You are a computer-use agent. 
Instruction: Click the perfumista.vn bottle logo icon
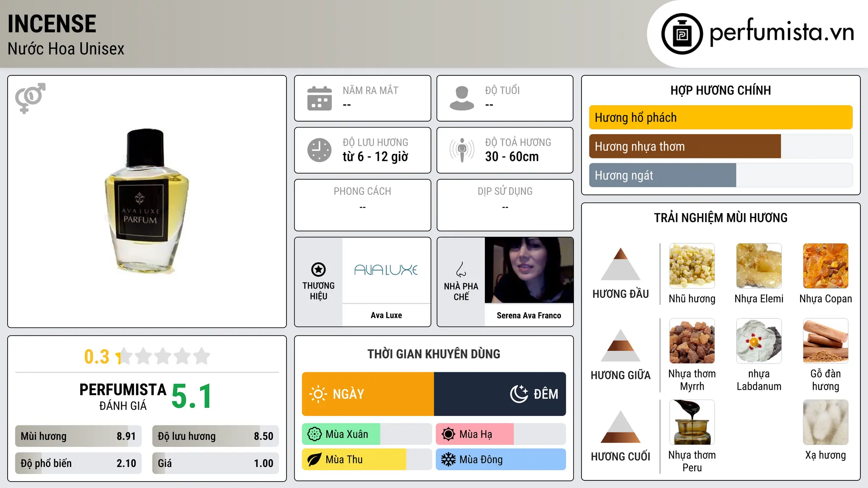click(682, 34)
